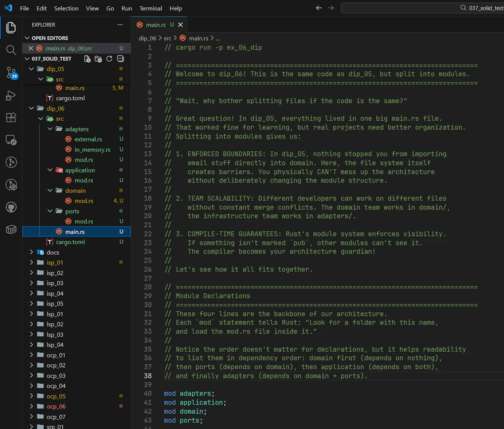
Task: Expand the ocp_05 folder
Action: point(31,396)
